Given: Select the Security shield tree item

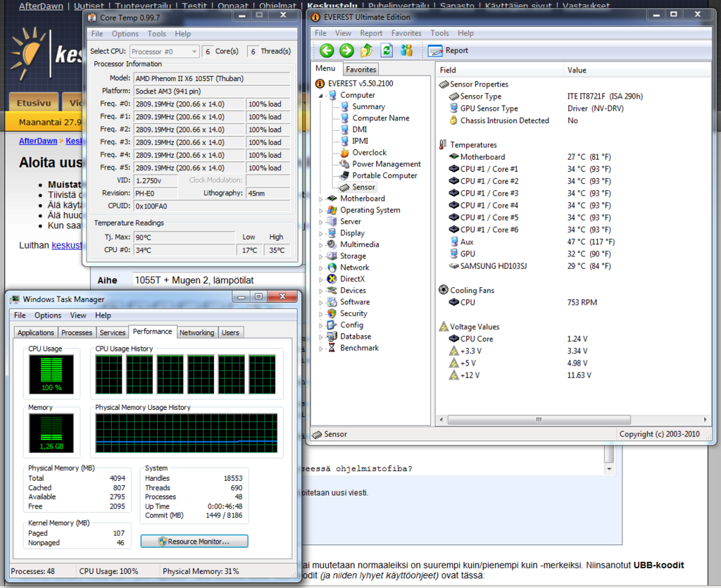Looking at the screenshot, I should [x=353, y=313].
